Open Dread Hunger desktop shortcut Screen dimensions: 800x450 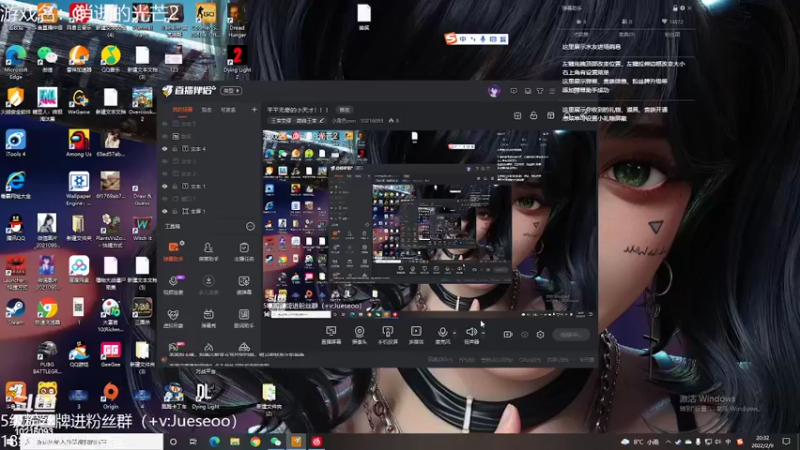pyautogui.click(x=237, y=20)
